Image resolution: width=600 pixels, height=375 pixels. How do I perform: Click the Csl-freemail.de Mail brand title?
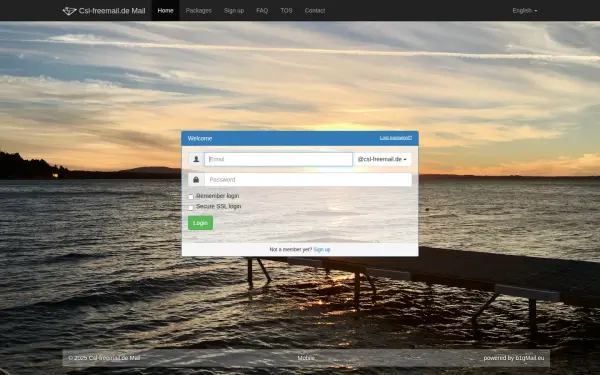click(x=112, y=11)
